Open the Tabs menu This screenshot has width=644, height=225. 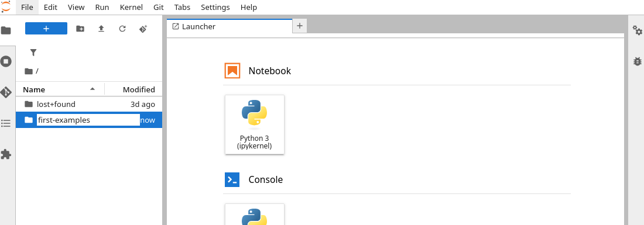click(x=182, y=8)
